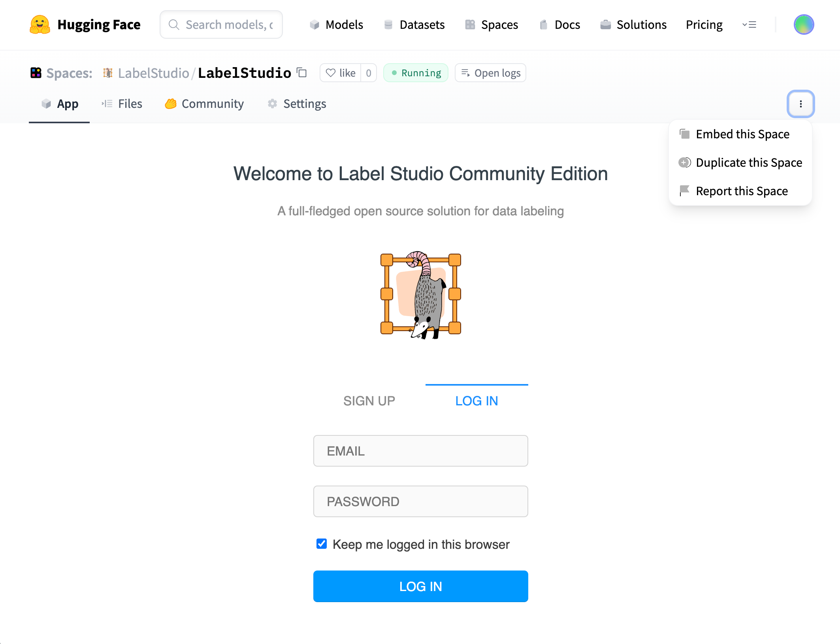Image resolution: width=840 pixels, height=644 pixels.
Task: Click the EMAIL input field
Action: tap(421, 450)
